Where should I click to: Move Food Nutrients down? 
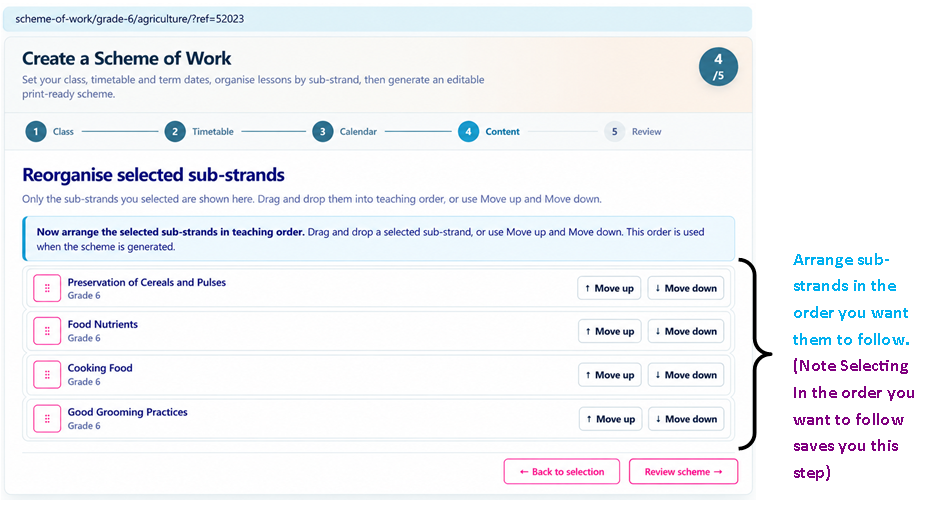(686, 331)
